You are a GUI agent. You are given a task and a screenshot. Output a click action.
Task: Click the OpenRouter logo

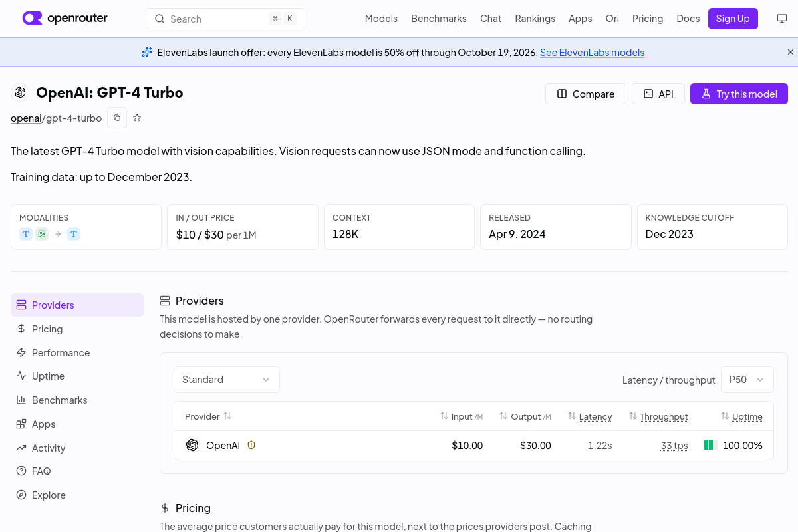(x=65, y=19)
